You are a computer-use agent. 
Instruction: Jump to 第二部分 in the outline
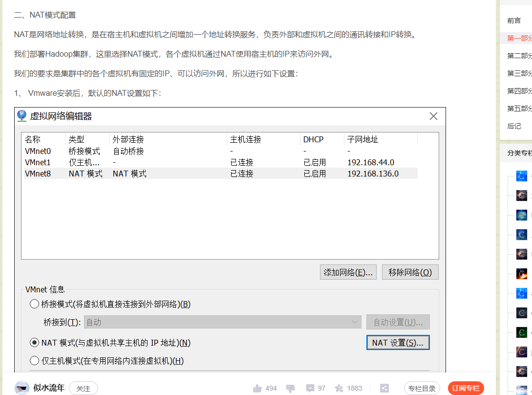(519, 56)
